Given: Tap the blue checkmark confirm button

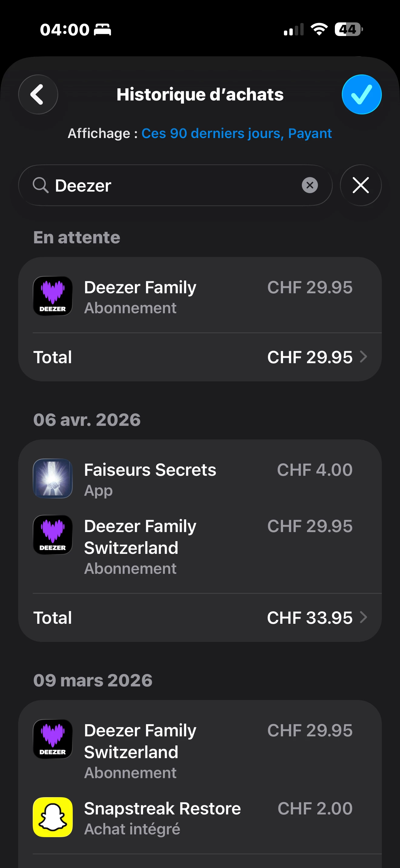Looking at the screenshot, I should 361,94.
